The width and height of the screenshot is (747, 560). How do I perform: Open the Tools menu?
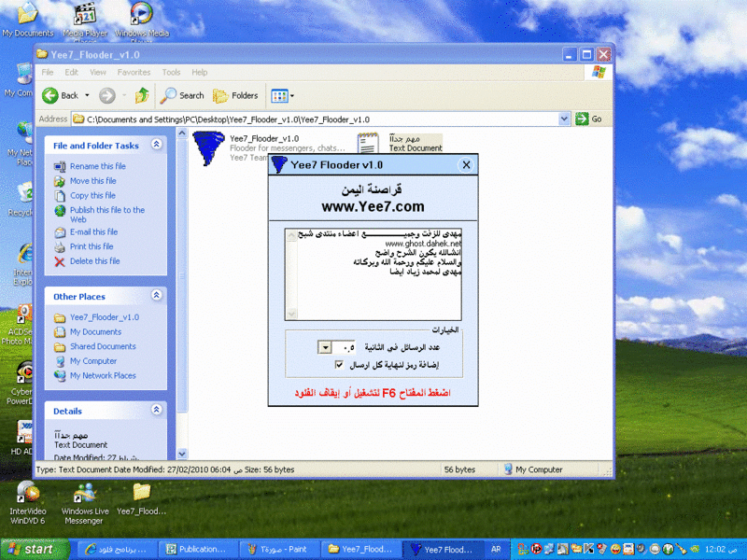point(171,73)
